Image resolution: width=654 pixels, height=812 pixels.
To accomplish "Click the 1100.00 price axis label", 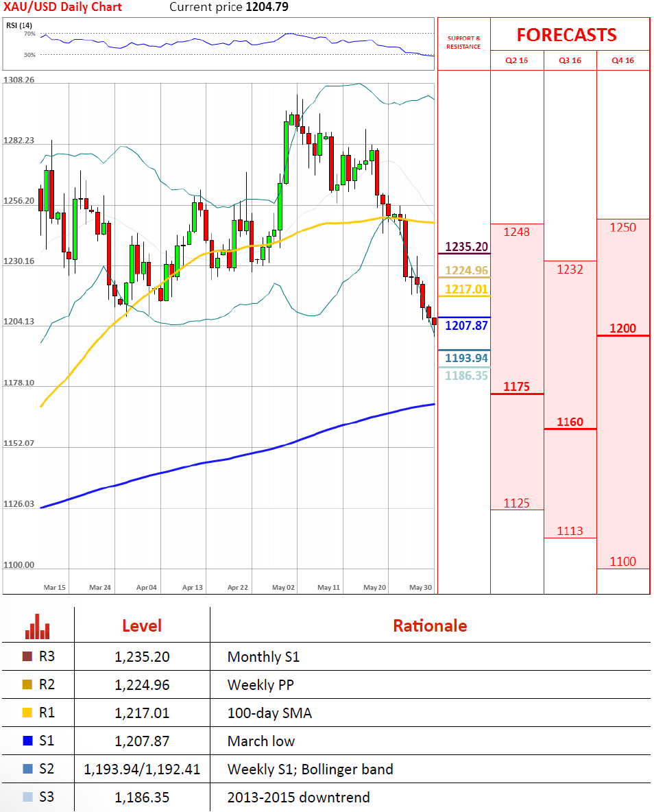I will click(19, 565).
